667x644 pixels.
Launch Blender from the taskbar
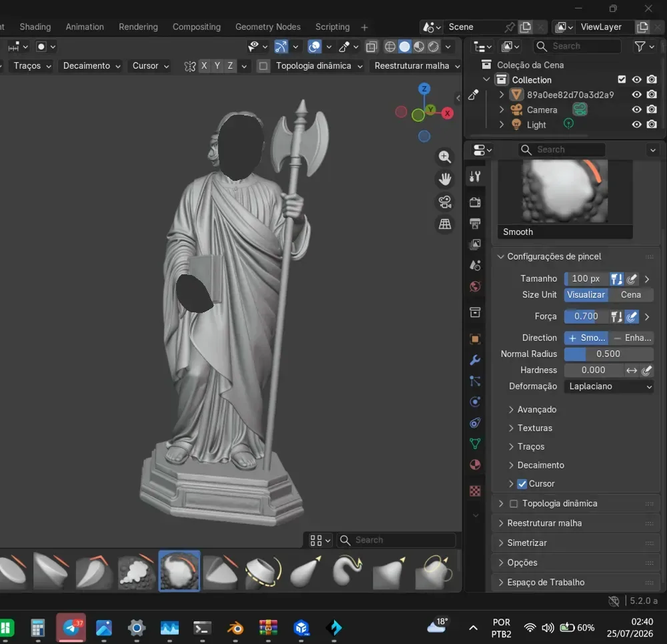coord(235,628)
